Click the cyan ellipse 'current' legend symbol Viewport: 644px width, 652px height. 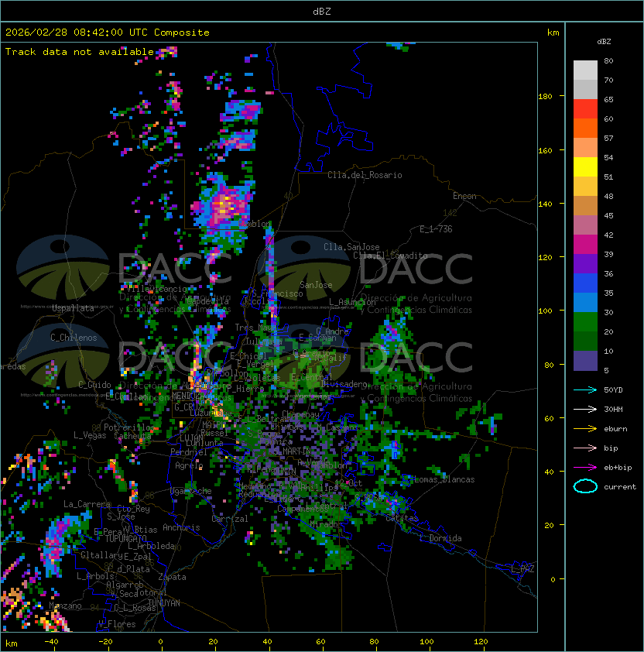[x=585, y=486]
